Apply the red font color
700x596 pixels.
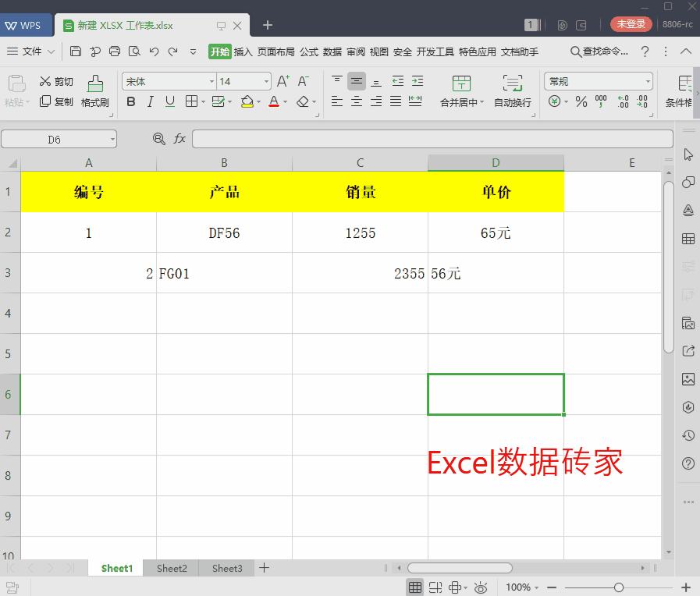[x=274, y=101]
